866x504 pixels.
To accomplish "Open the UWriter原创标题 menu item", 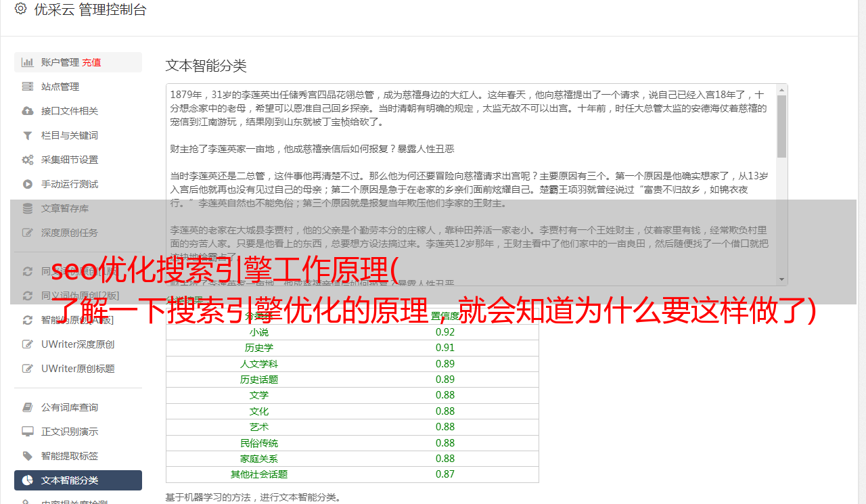I will (78, 369).
